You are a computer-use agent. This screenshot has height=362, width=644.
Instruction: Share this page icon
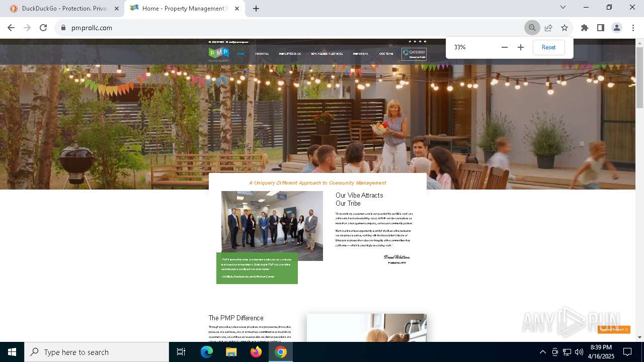(x=548, y=28)
